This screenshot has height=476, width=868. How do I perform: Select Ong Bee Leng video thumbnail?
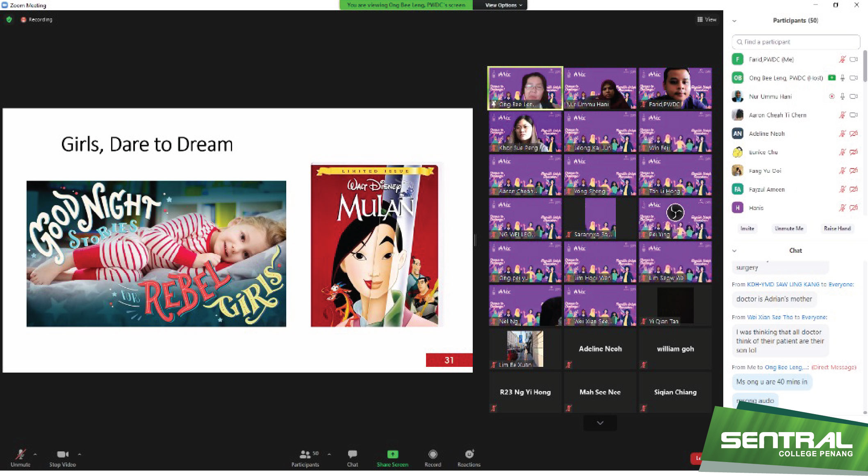pos(525,88)
